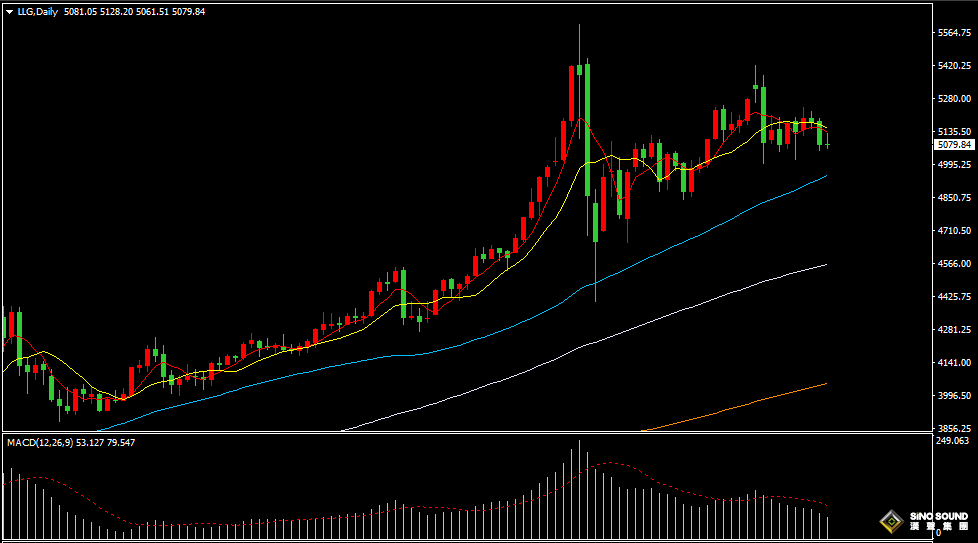Click the dropdown triangle beside LLG,Daily

coord(9,11)
